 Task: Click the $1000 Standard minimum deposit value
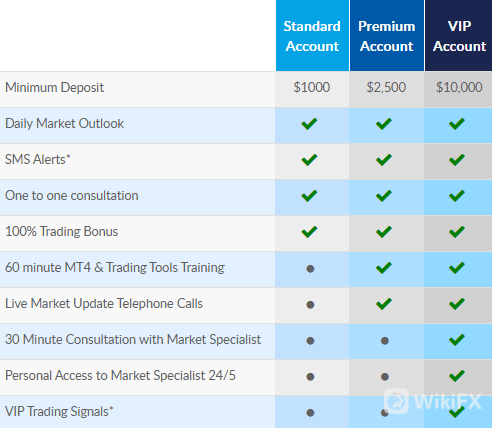[312, 87]
